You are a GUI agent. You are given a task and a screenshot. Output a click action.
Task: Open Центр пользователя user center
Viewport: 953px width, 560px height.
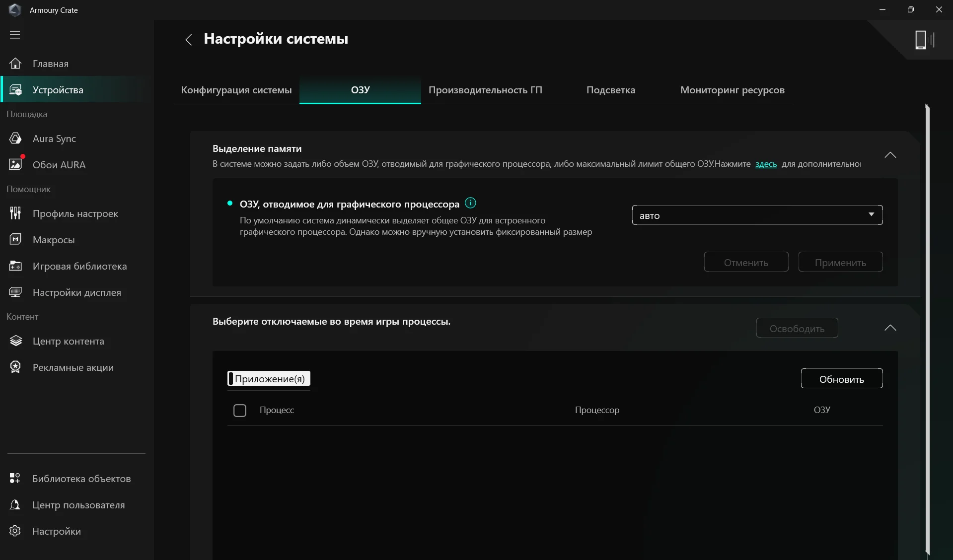point(15,505)
